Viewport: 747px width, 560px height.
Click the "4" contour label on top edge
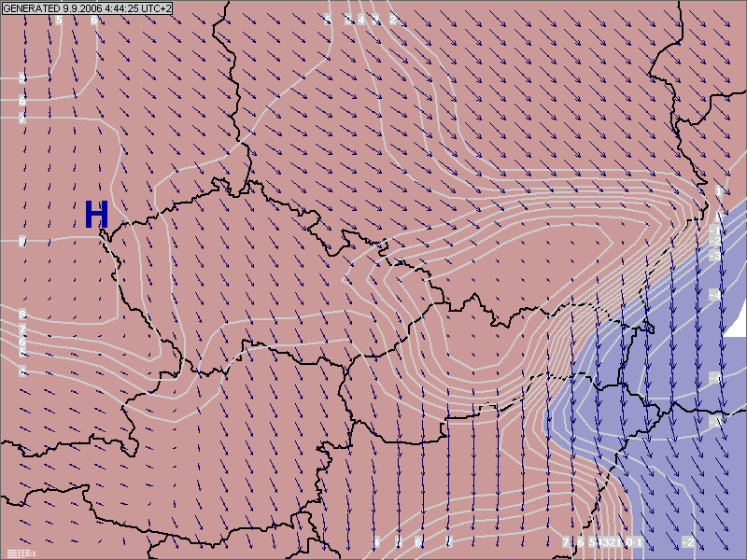(361, 20)
